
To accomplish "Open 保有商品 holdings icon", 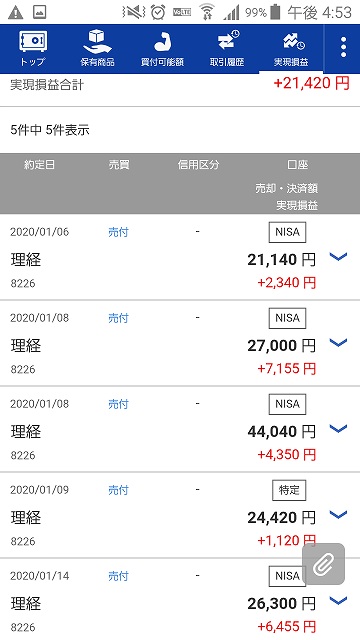I will tap(97, 49).
